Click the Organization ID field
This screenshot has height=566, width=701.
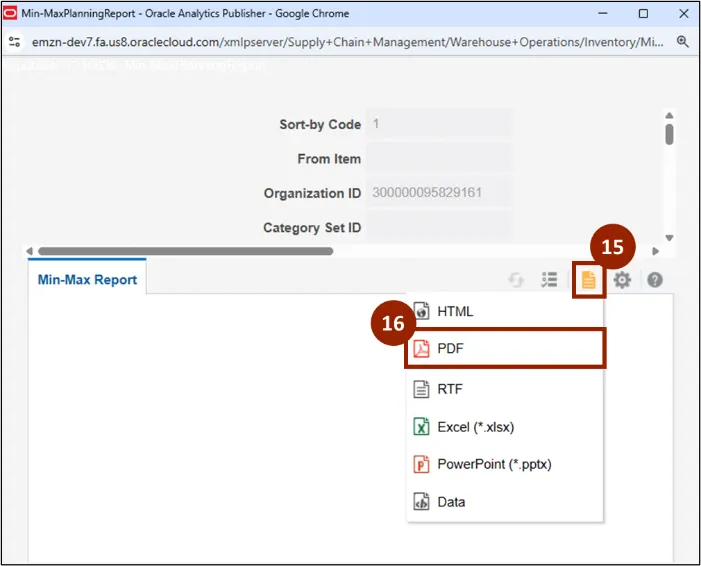439,193
